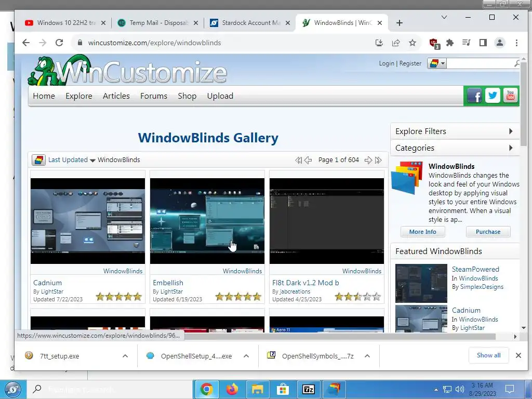Switch to the Windows 10 22H2 YouTube tab
The image size is (532, 399).
(x=65, y=23)
